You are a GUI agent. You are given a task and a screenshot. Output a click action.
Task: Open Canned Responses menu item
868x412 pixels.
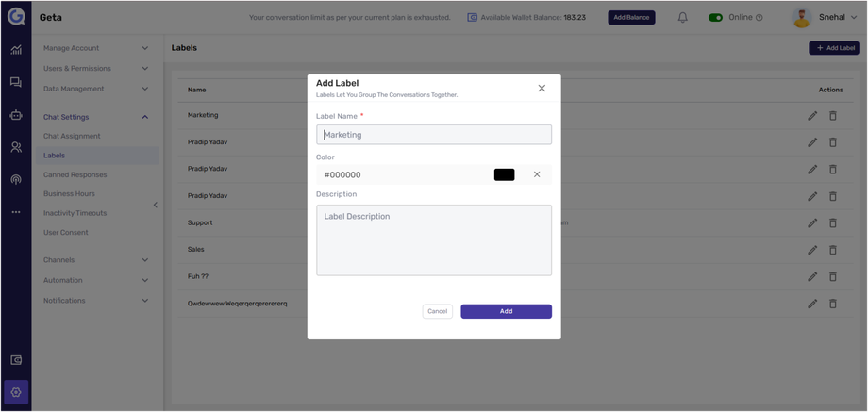[75, 174]
